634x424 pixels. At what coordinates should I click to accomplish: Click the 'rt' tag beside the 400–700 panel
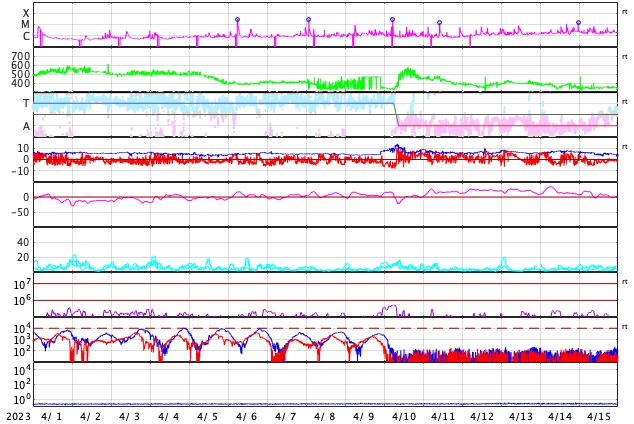624,57
